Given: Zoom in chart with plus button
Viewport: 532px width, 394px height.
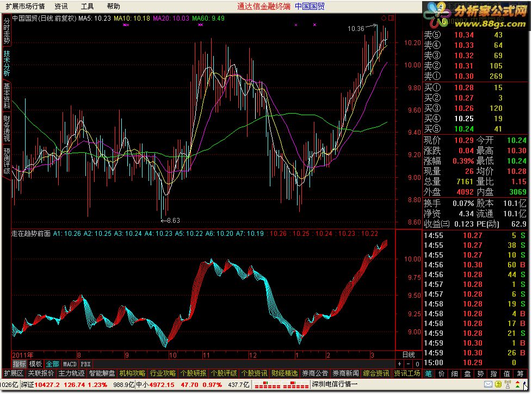Looking at the screenshot, I should 400,364.
